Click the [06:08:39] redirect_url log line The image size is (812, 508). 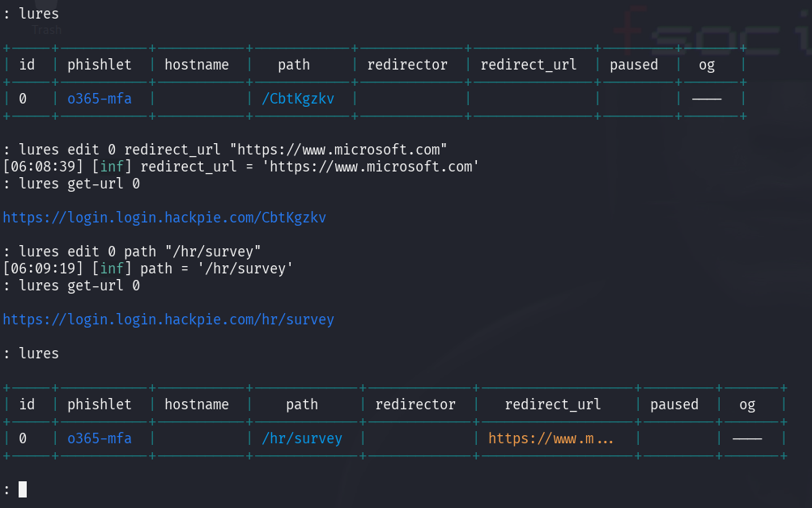(240, 167)
